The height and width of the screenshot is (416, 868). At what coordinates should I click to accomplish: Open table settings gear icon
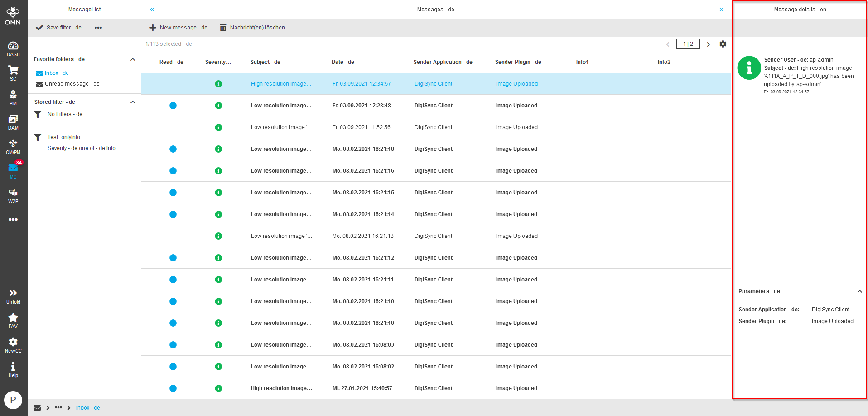point(723,44)
